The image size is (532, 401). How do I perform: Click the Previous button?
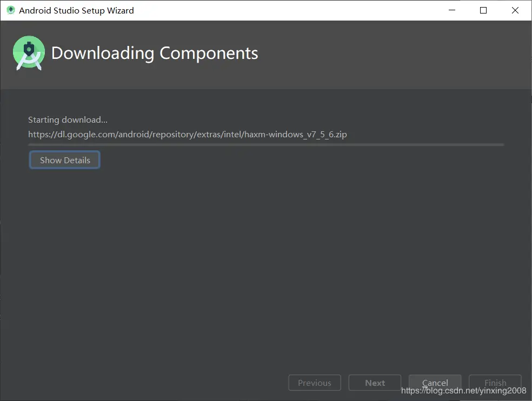pyautogui.click(x=315, y=383)
